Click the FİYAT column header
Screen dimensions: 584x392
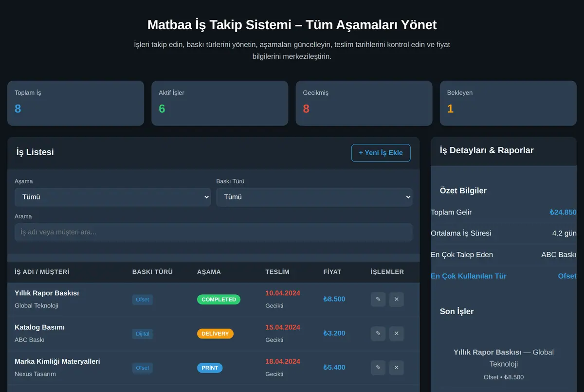click(332, 272)
